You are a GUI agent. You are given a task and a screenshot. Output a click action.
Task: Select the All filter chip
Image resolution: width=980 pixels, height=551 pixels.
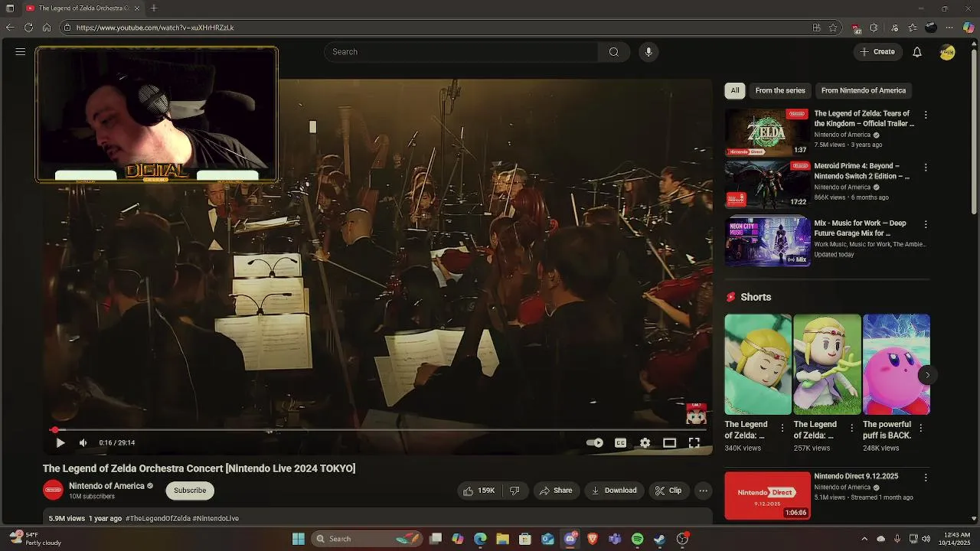(x=735, y=90)
